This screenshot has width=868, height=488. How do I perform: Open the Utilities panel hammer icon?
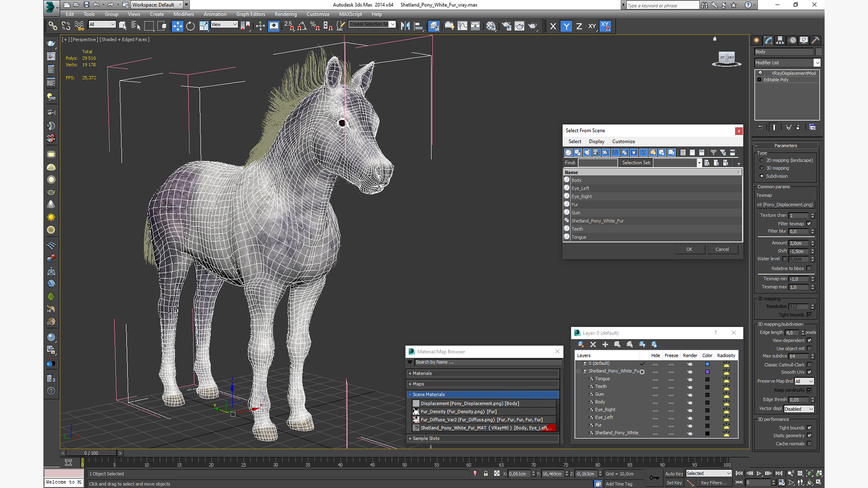tap(816, 40)
